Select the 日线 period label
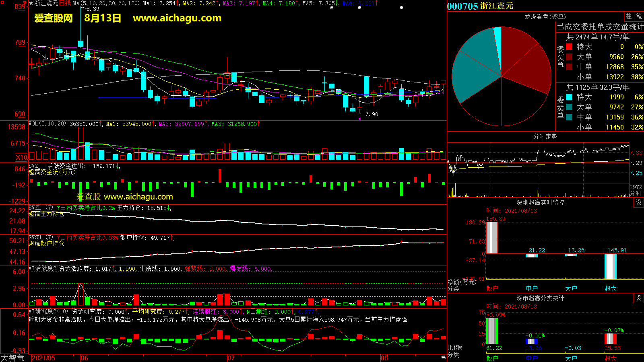Viewport: 644px width, 362px height. [65, 3]
